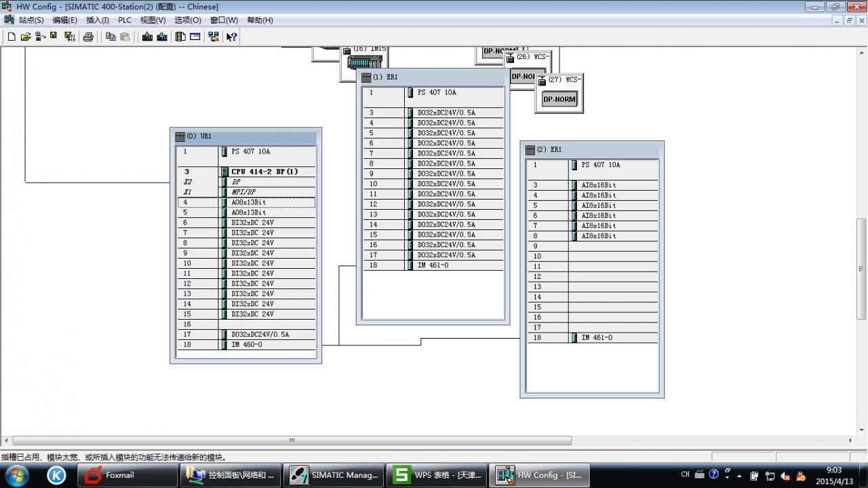The height and width of the screenshot is (488, 868).
Task: Click the horizontal scrollbar thumb
Action: click(292, 440)
